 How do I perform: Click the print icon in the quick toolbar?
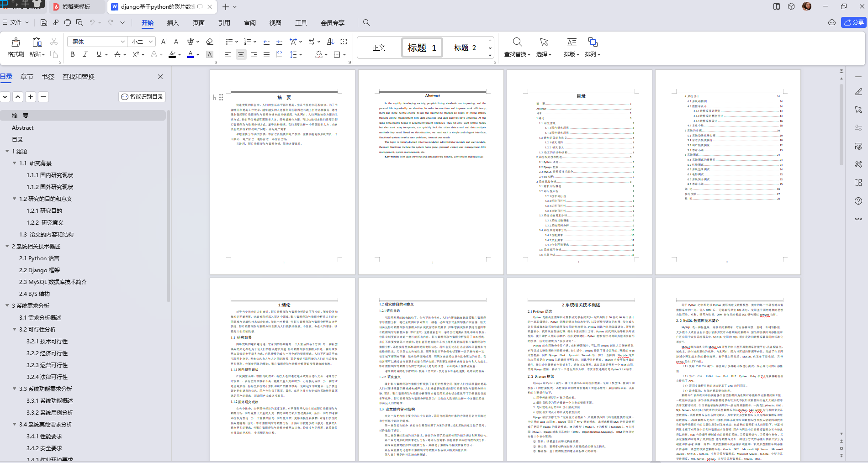pyautogui.click(x=68, y=22)
